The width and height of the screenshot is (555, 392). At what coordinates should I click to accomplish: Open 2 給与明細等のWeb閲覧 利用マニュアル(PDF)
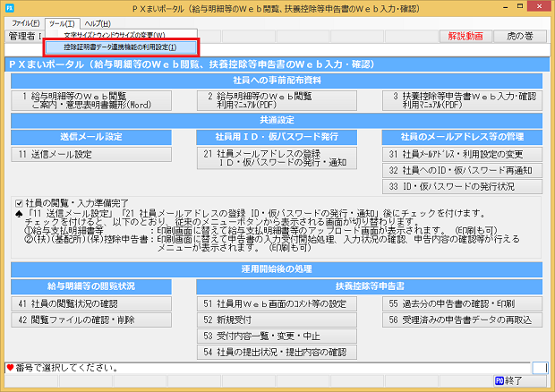[277, 100]
